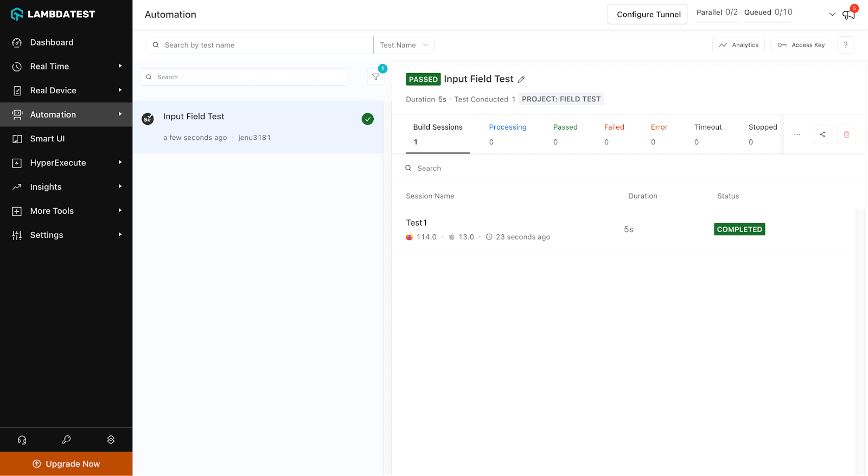Image resolution: width=868 pixels, height=476 pixels.
Task: Click the Automation robot icon
Action: point(17,114)
